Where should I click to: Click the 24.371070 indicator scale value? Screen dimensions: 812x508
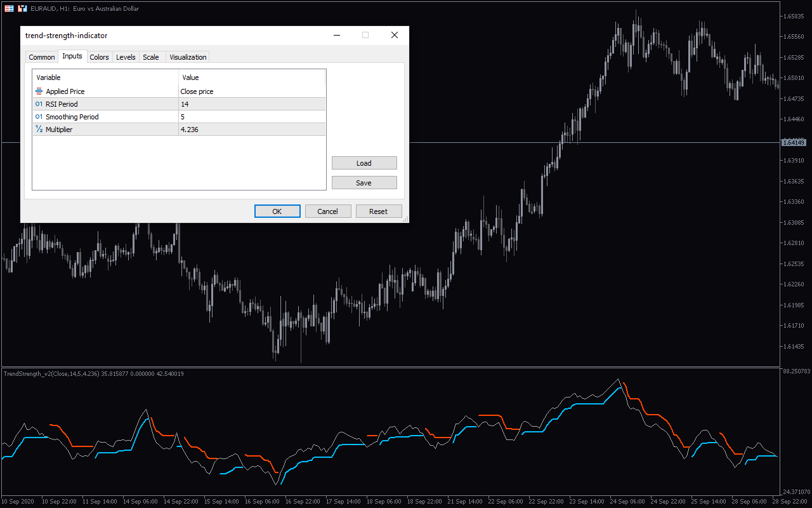tap(796, 492)
